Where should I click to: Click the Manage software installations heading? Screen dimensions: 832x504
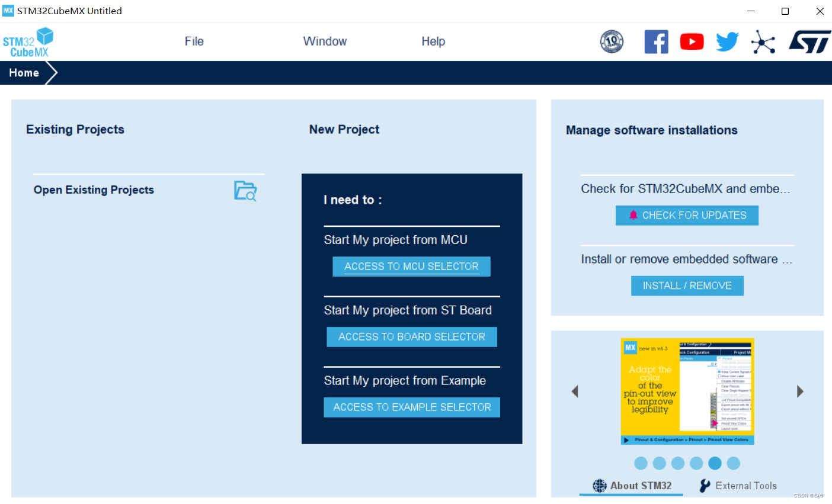click(652, 130)
